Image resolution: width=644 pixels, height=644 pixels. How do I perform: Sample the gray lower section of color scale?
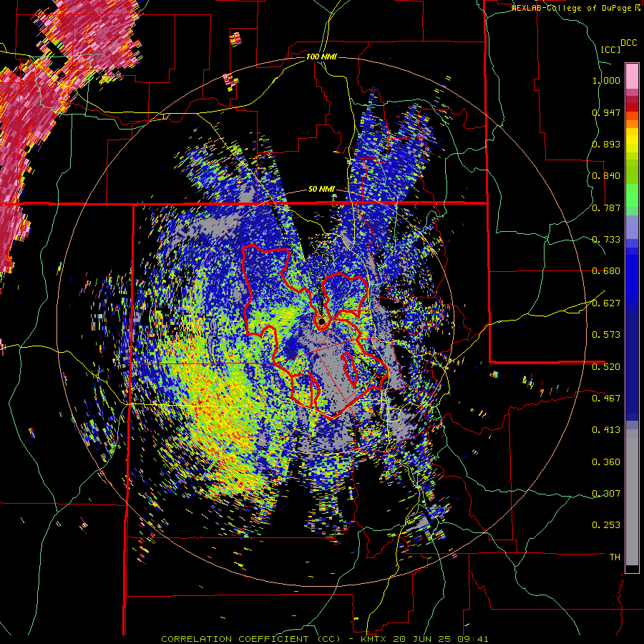click(x=632, y=497)
